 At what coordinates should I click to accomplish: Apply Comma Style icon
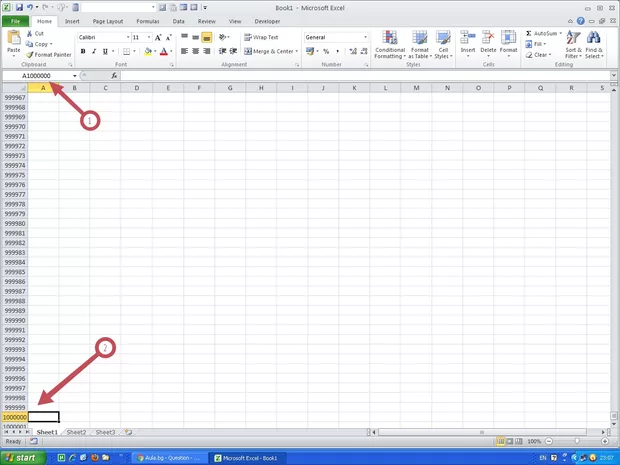[x=337, y=51]
